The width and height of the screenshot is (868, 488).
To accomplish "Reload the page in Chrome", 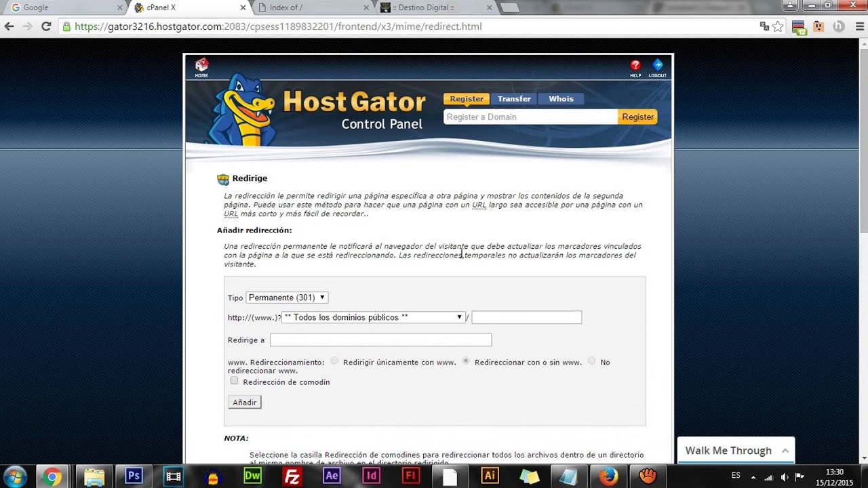I will tap(46, 26).
